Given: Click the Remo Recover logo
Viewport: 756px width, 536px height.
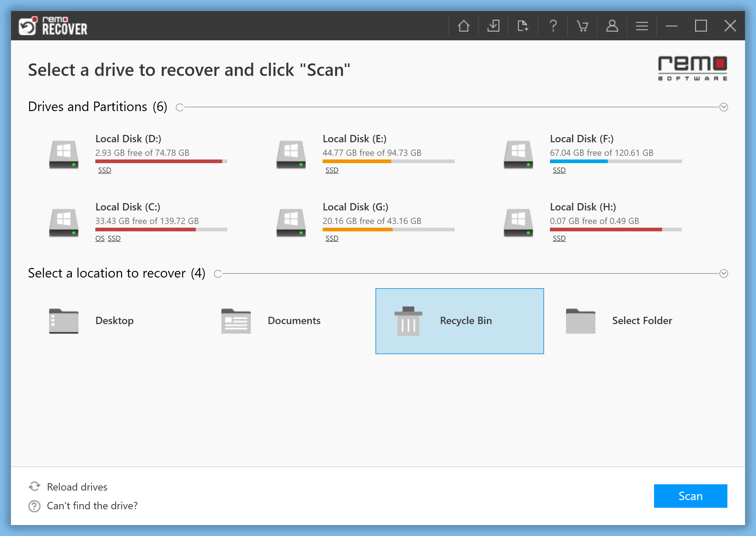Looking at the screenshot, I should tap(53, 26).
